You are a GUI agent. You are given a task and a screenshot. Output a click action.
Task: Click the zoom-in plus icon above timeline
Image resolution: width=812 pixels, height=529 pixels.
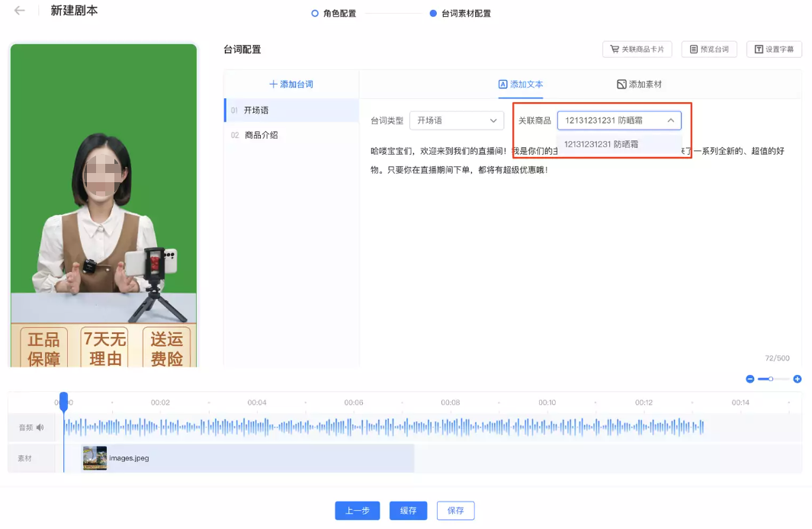797,379
